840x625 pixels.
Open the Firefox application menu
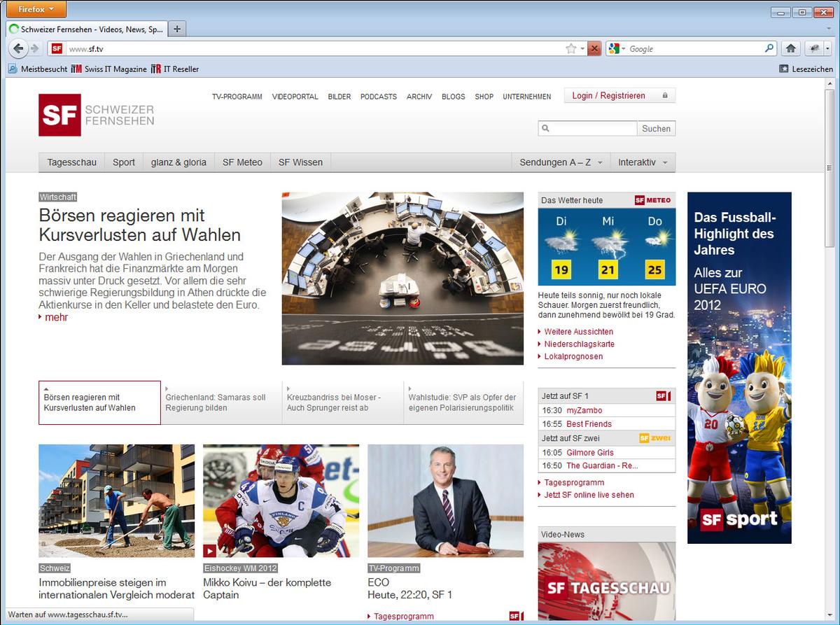tap(36, 10)
